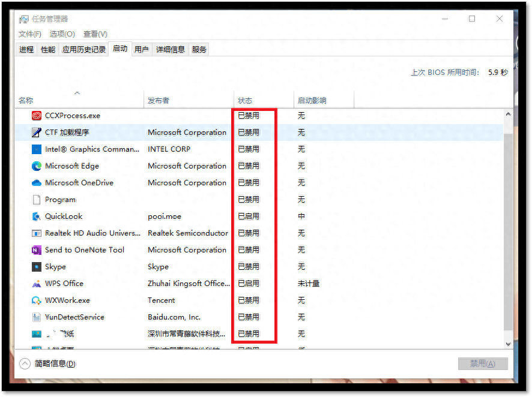This screenshot has height=397, width=532.
Task: Click the WPS Office icon
Action: coord(36,284)
